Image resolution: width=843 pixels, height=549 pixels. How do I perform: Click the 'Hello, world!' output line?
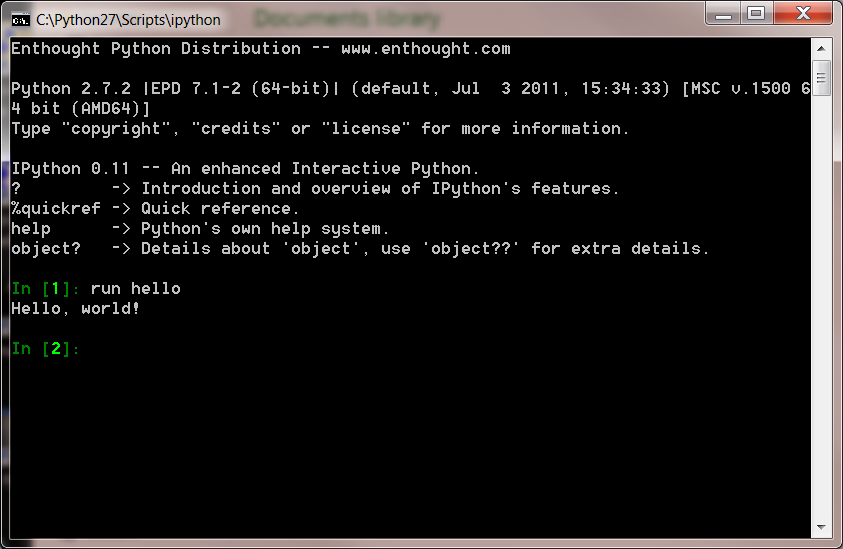tap(75, 309)
